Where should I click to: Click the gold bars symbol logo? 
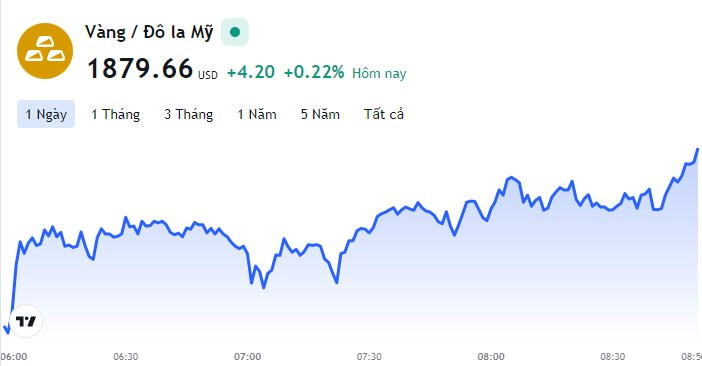point(45,51)
